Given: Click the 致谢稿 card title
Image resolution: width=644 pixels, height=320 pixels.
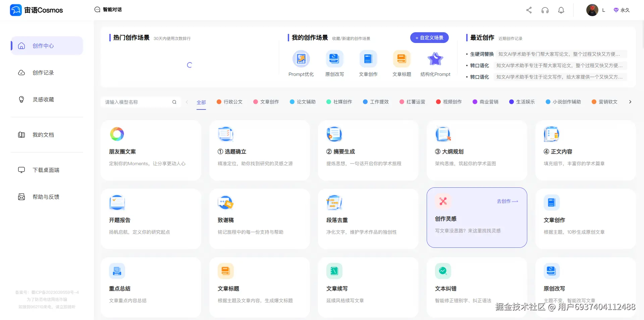Looking at the screenshot, I should (x=226, y=220).
